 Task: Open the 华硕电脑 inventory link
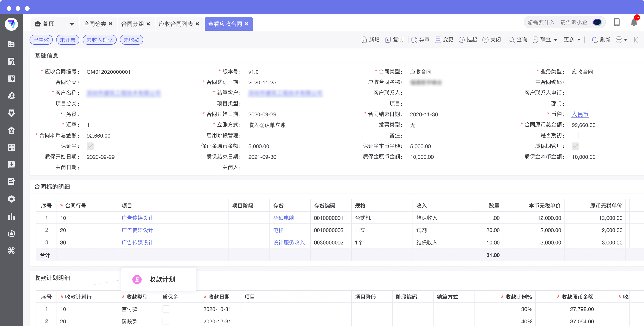(284, 218)
